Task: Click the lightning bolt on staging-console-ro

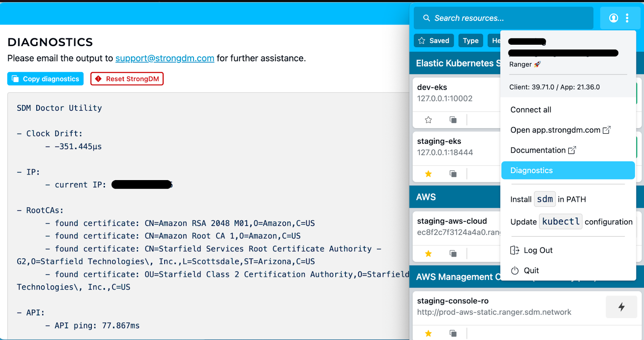Action: (621, 307)
